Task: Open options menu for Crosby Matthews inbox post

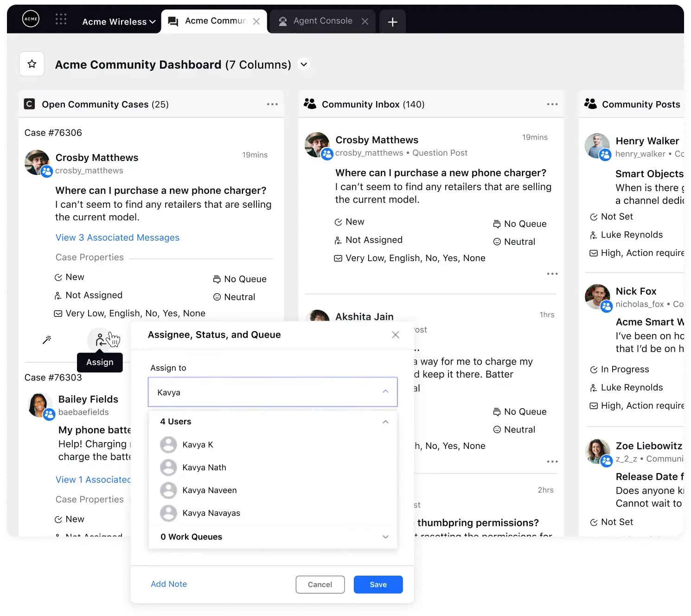Action: click(x=552, y=274)
